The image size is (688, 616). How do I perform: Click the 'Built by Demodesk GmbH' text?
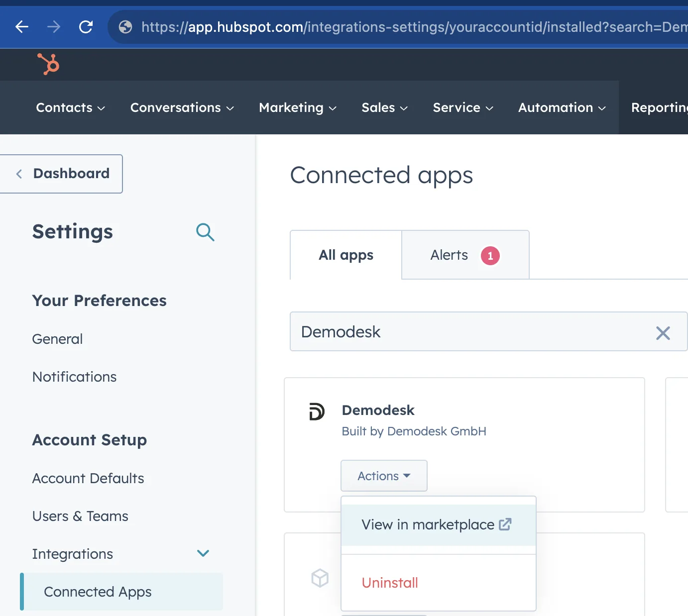pyautogui.click(x=414, y=431)
